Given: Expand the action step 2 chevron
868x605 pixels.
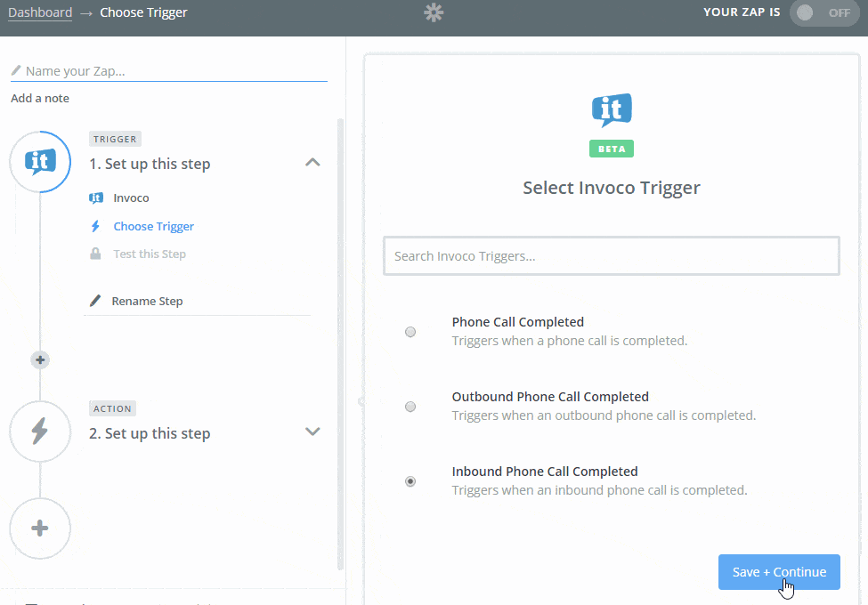Looking at the screenshot, I should (312, 432).
